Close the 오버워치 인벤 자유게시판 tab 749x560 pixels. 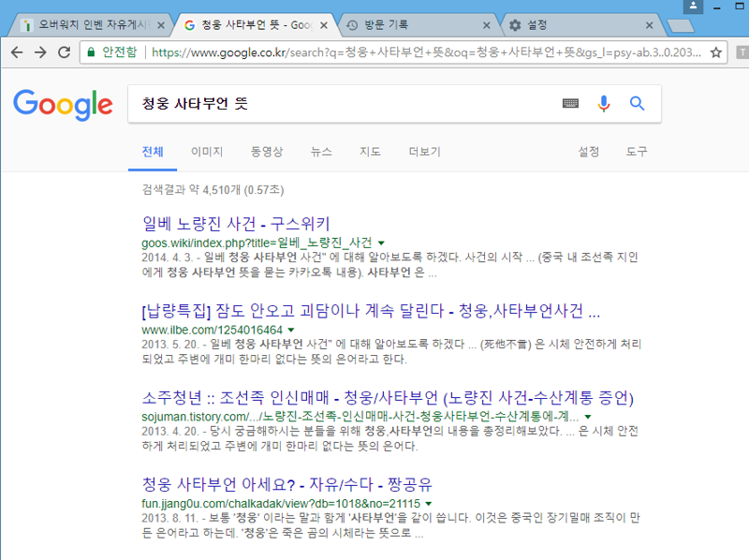point(161,25)
